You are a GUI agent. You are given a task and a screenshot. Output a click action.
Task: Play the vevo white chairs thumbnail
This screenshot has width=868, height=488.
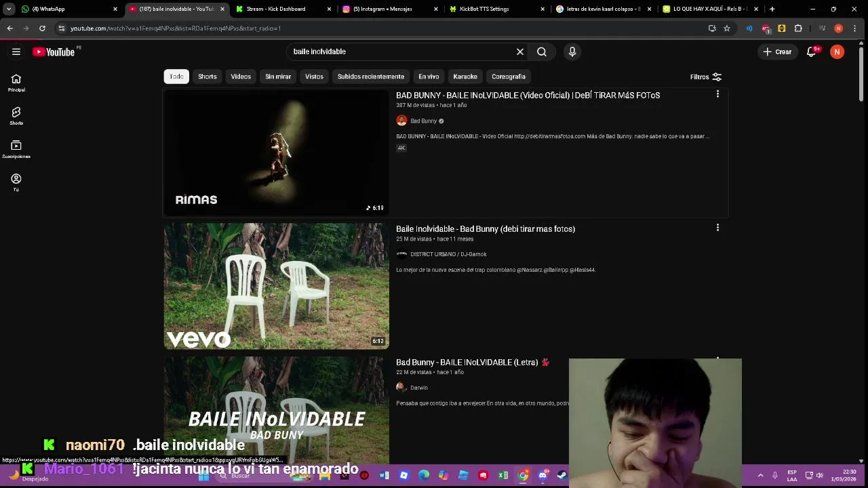(276, 286)
